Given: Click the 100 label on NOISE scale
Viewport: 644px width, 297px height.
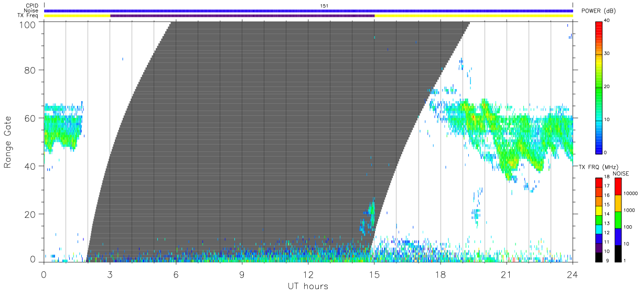Looking at the screenshot, I should pyautogui.click(x=629, y=227).
